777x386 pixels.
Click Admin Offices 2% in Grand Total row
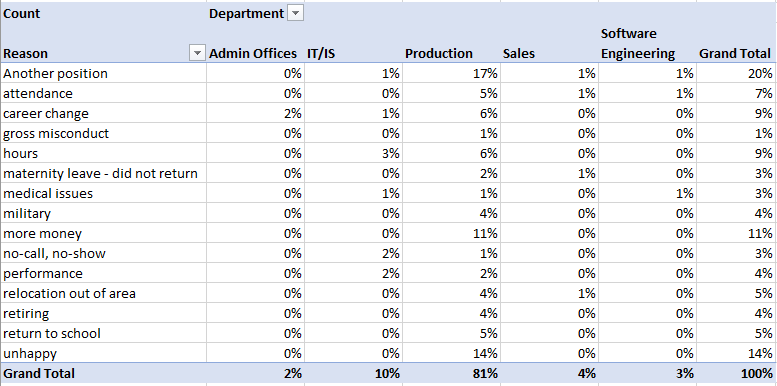[x=256, y=373]
